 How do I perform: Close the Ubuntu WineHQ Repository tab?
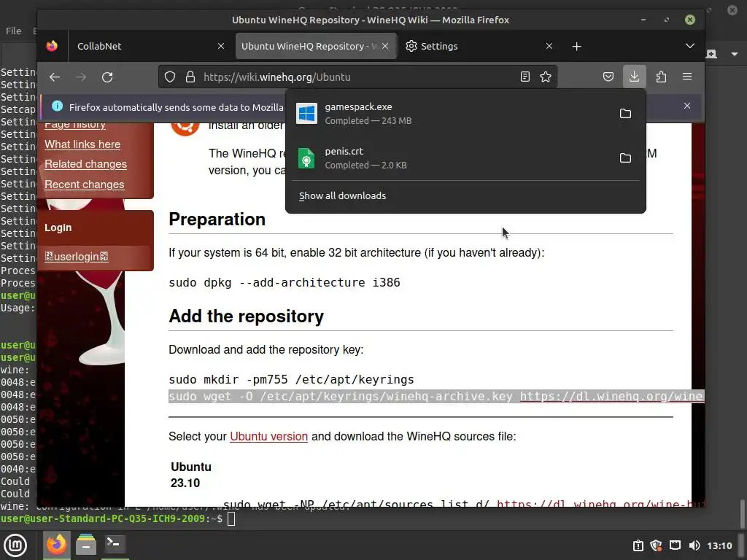click(x=385, y=46)
